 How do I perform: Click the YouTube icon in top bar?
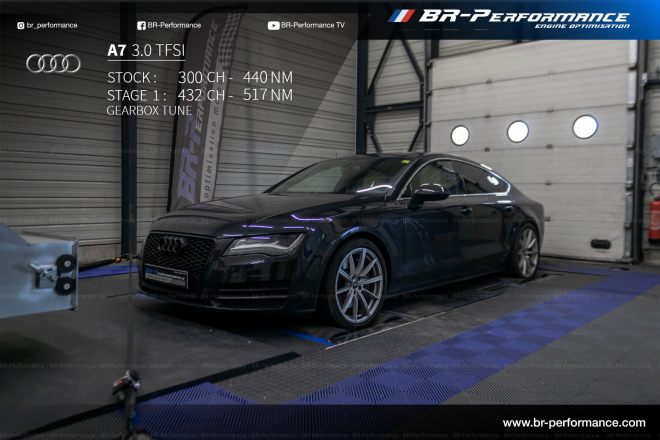tap(274, 25)
